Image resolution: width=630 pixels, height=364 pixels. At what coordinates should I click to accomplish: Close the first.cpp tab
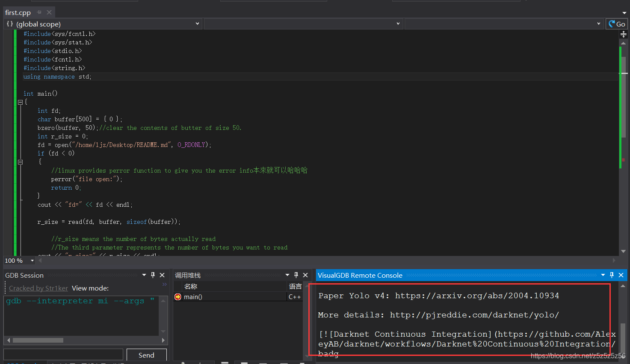pos(49,12)
